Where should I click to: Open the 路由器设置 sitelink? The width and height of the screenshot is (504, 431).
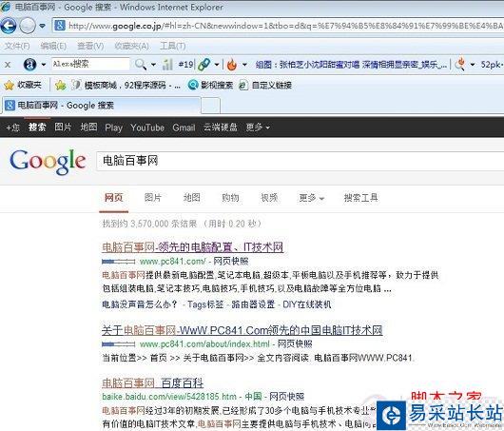[253, 304]
